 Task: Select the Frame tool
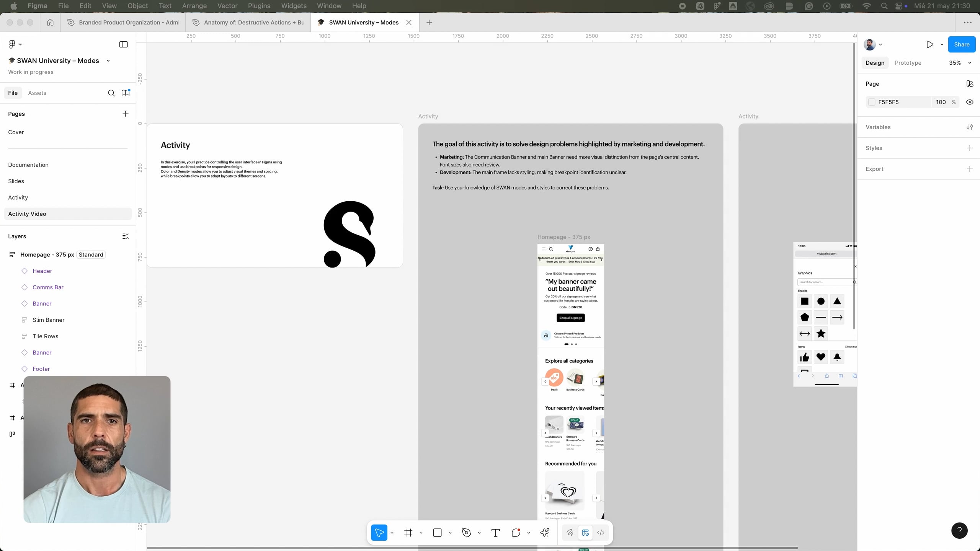coord(408,533)
